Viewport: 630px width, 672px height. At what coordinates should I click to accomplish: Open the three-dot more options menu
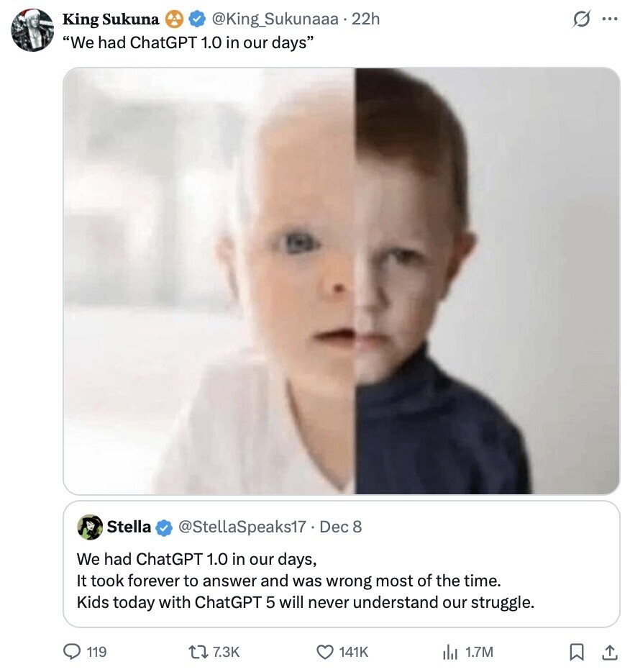click(609, 19)
